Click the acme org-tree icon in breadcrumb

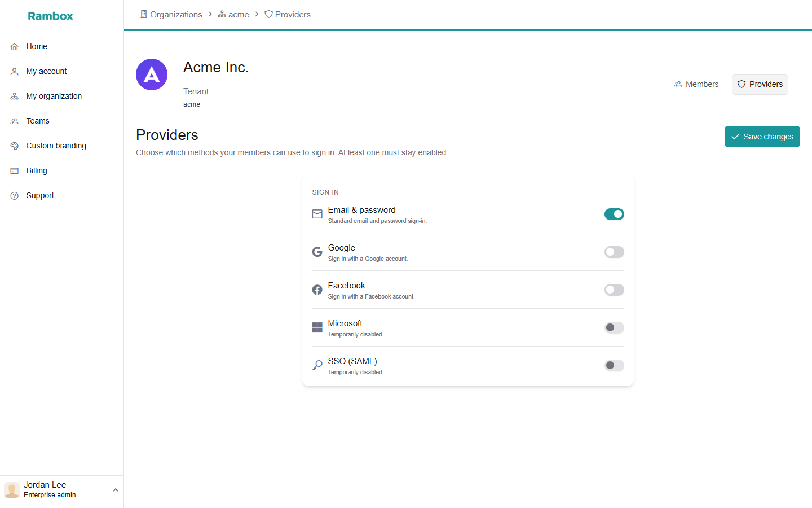tap(222, 14)
